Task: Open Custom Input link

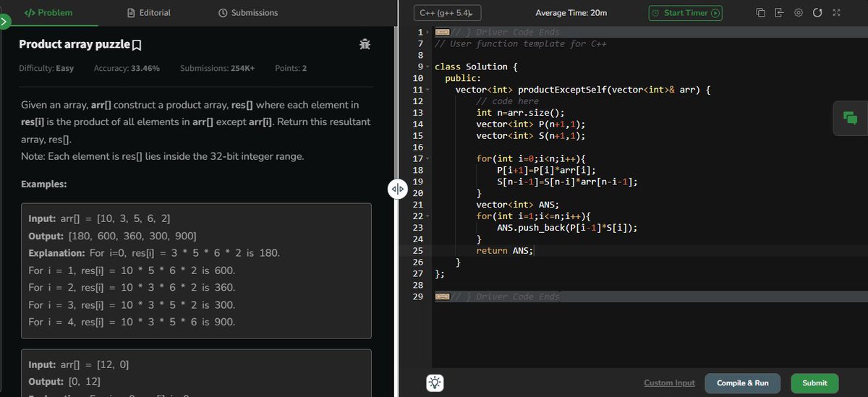Action: point(669,383)
